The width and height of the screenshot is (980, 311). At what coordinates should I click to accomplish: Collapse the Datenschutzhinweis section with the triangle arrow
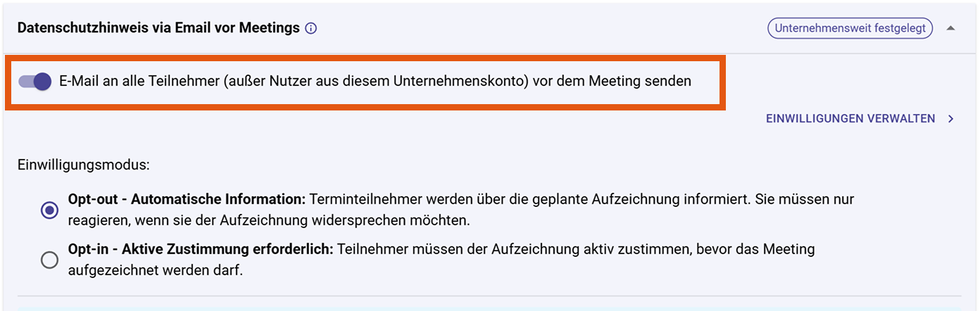[951, 29]
